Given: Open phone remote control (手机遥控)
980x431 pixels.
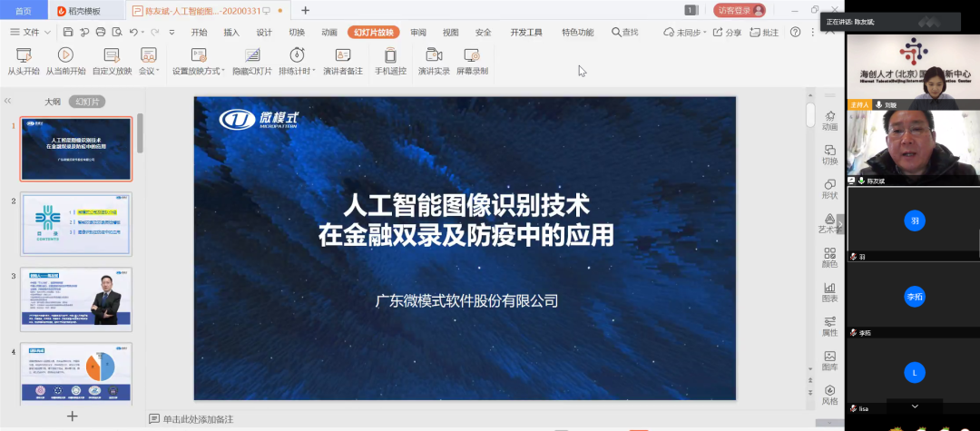Looking at the screenshot, I should 390,62.
